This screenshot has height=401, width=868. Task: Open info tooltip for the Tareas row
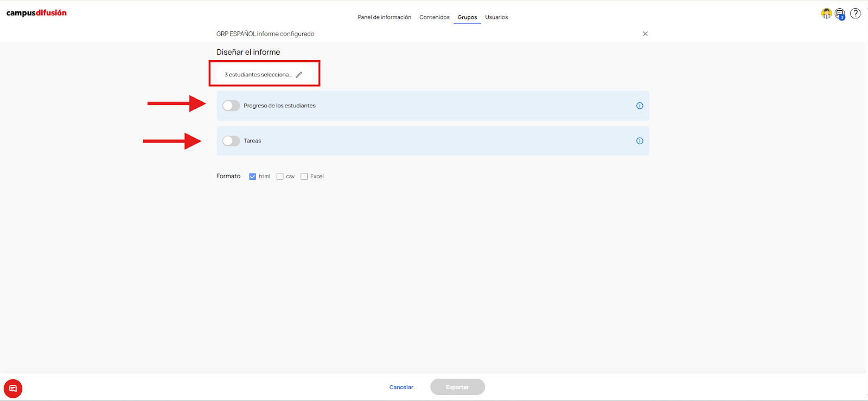[x=640, y=141]
